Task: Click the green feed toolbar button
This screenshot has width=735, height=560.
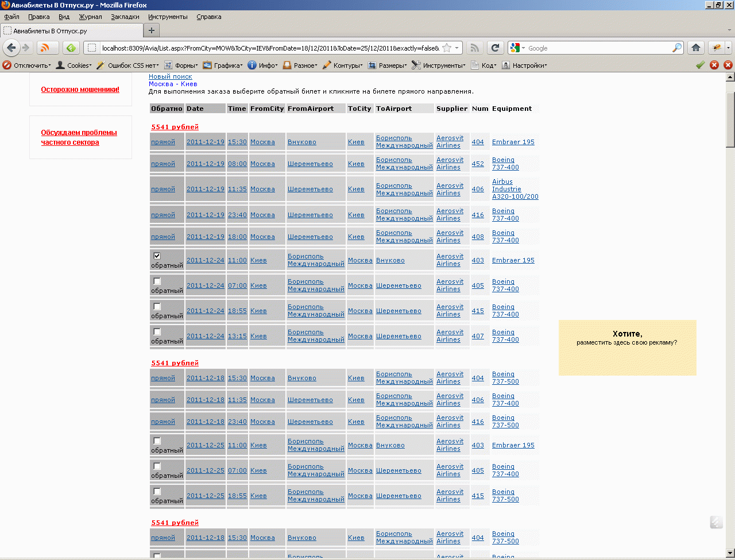Action: click(71, 48)
